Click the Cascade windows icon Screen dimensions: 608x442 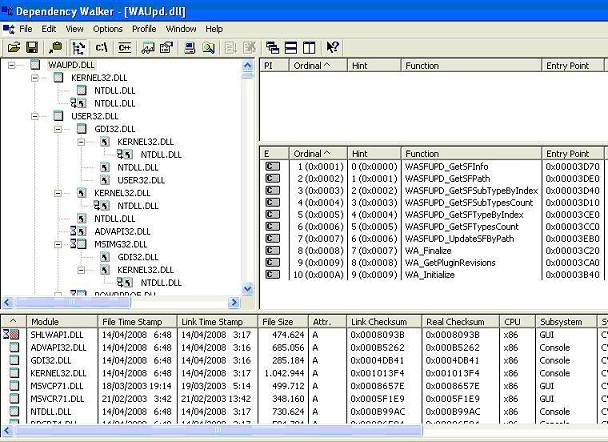tap(273, 48)
